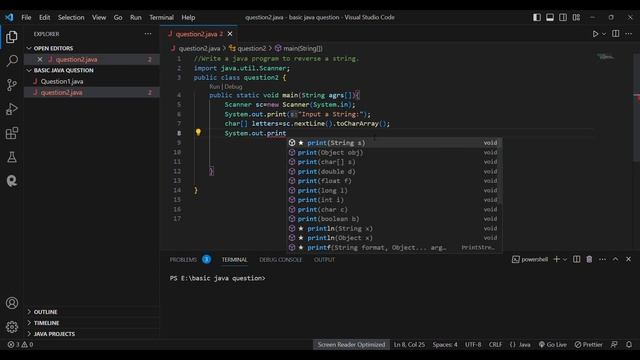Toggle secondary side bar layout icon
This screenshot has width=640, height=360.
pyautogui.click(x=563, y=17)
